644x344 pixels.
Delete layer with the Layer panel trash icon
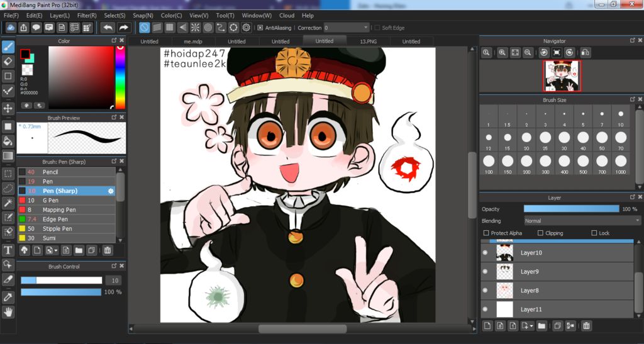(x=587, y=326)
